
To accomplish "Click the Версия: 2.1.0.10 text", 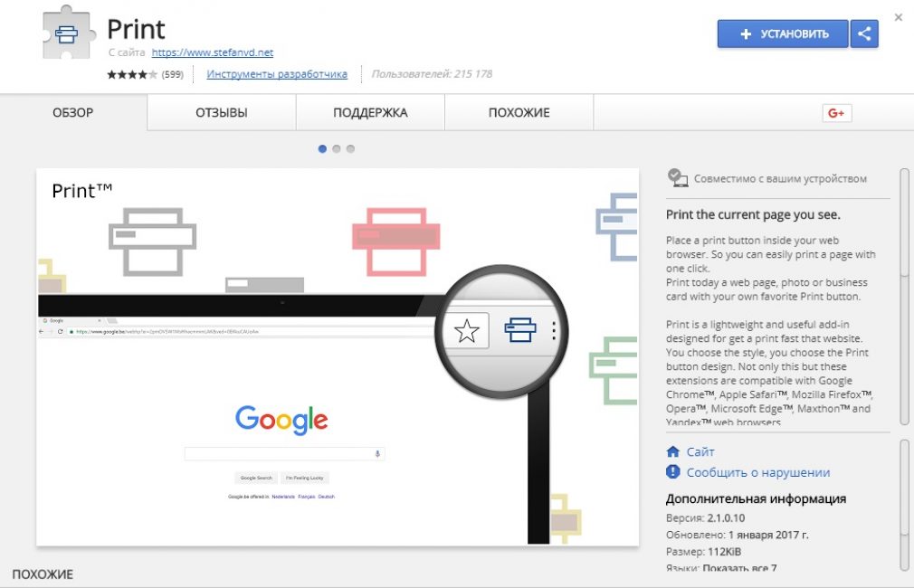I will coord(705,517).
